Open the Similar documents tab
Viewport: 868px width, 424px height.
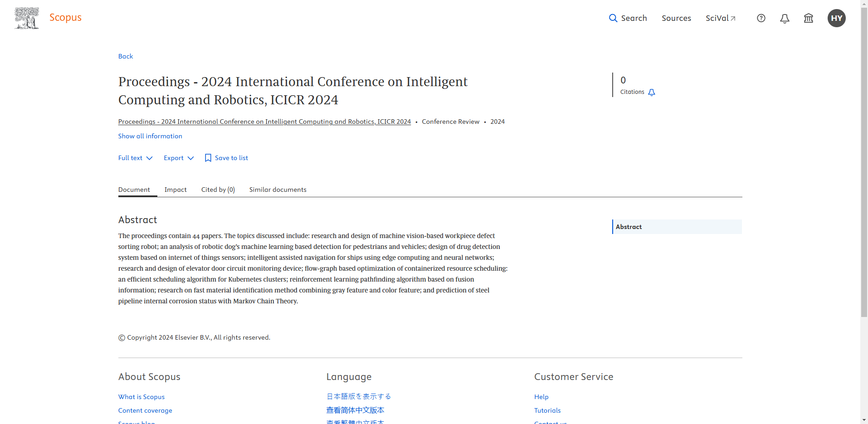coord(278,190)
